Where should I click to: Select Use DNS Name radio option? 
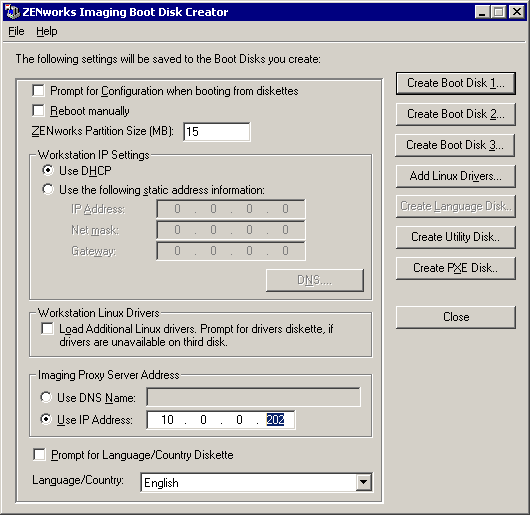tap(46, 397)
